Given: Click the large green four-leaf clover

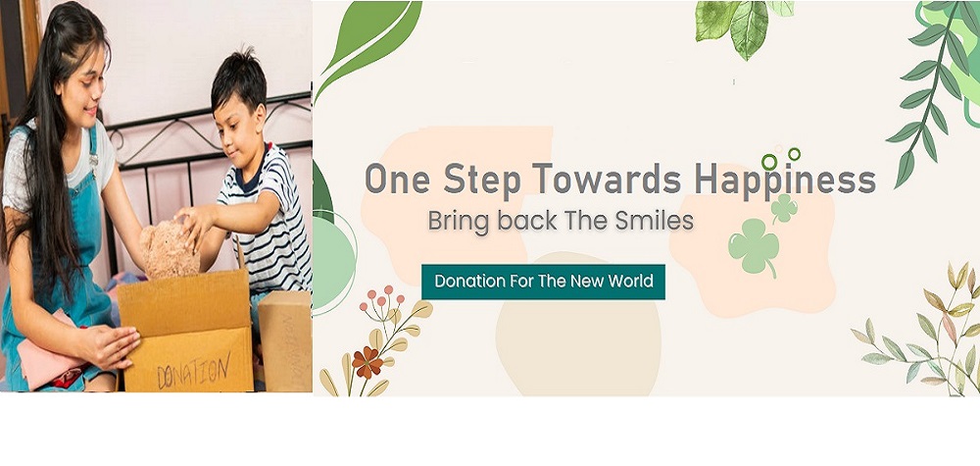Looking at the screenshot, I should click(754, 246).
